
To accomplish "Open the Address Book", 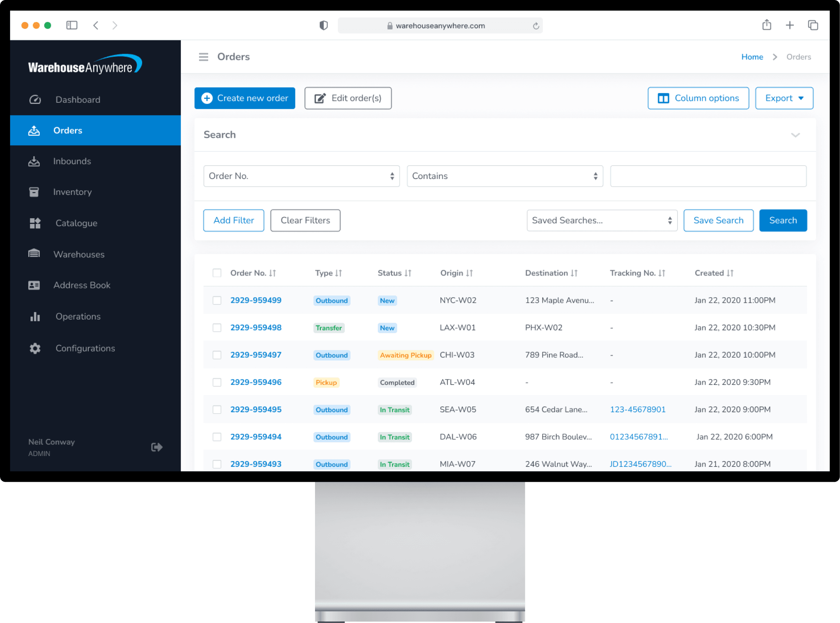I will click(x=82, y=285).
